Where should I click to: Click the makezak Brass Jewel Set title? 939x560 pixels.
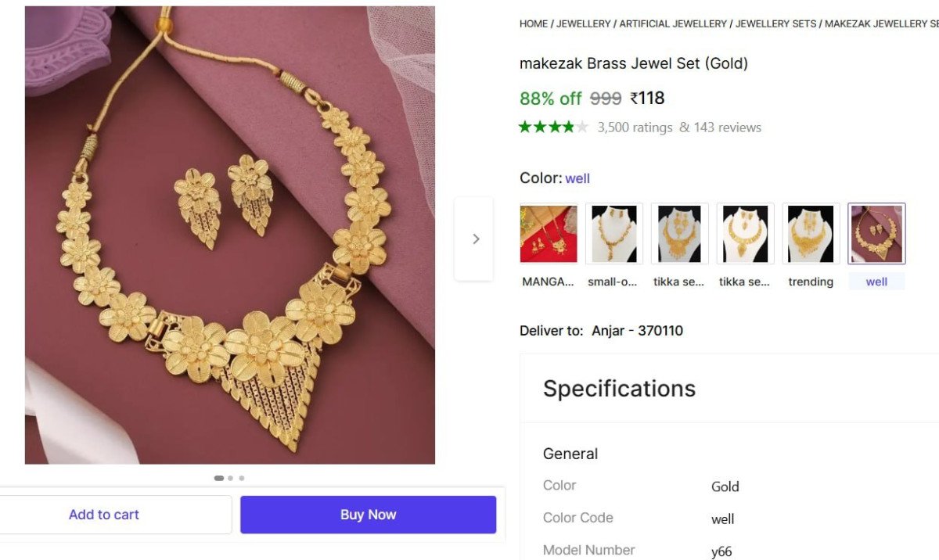point(633,63)
